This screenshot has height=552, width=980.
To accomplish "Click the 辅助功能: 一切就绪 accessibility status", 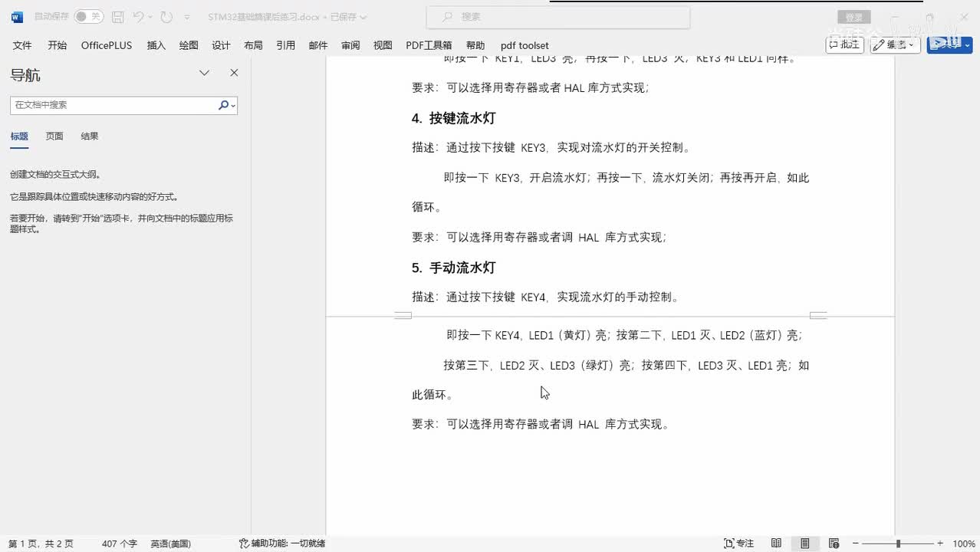I will pos(282,544).
